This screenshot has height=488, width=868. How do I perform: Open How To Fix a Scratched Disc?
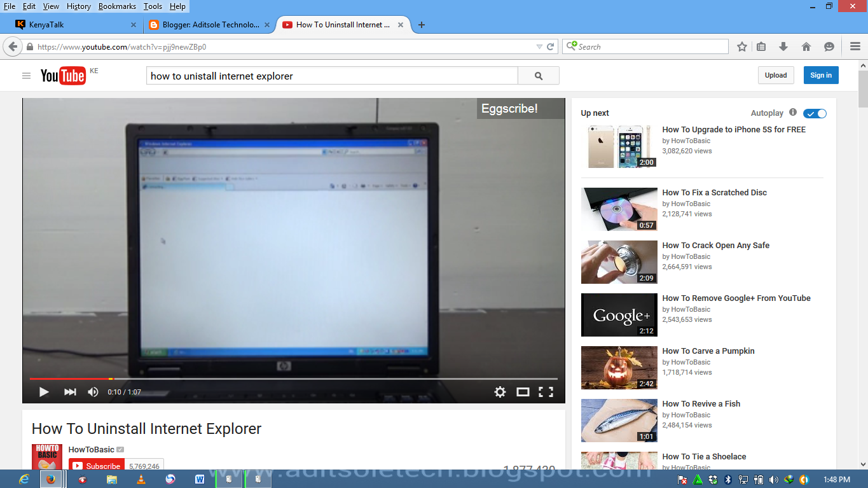coord(714,192)
